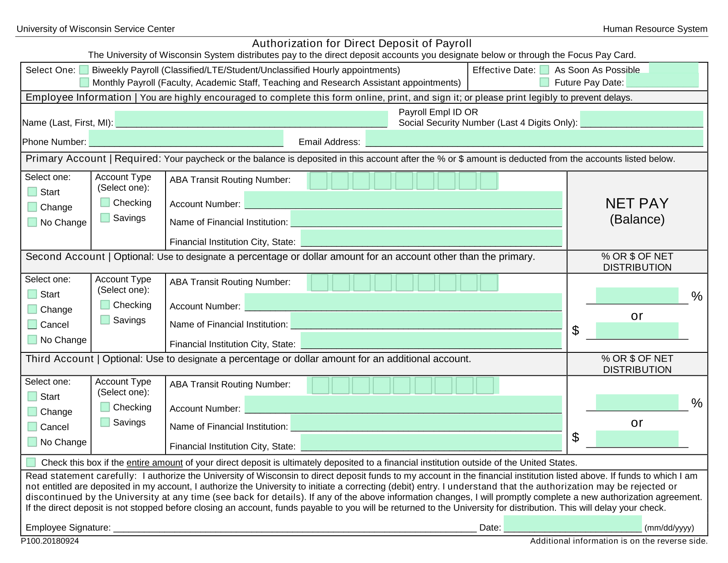Click the "NET PAY" text
728x563 pixels.
(637, 204)
